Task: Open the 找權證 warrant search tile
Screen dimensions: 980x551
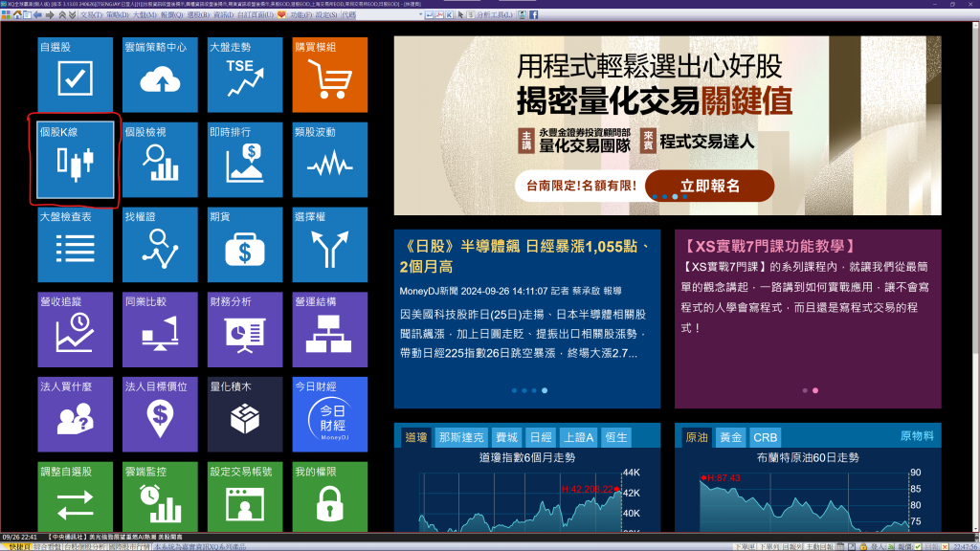Action: [x=160, y=244]
